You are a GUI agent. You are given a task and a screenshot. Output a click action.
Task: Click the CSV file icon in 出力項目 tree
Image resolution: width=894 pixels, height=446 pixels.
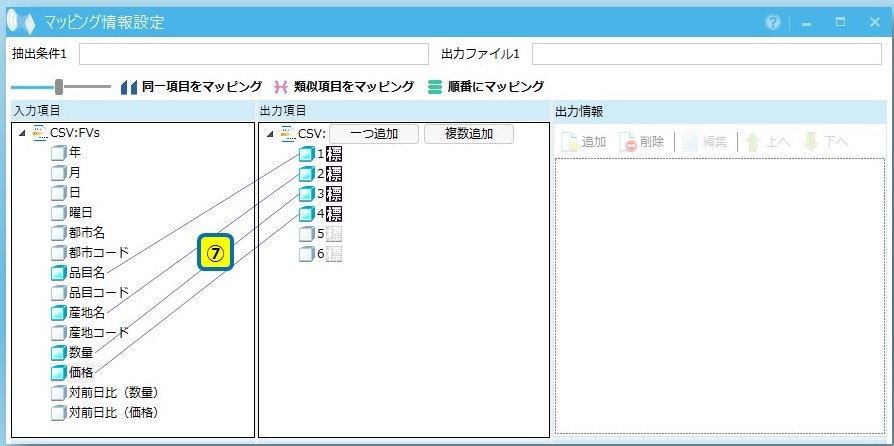tap(288, 134)
